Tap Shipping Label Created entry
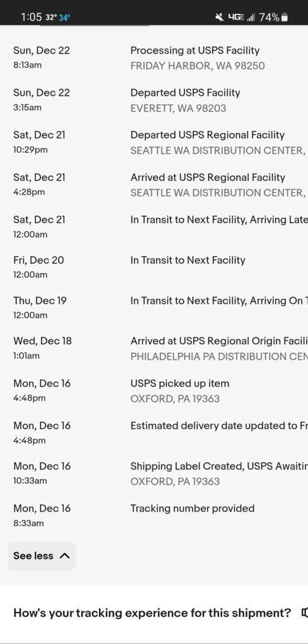This screenshot has width=308, height=644. pyautogui.click(x=154, y=473)
